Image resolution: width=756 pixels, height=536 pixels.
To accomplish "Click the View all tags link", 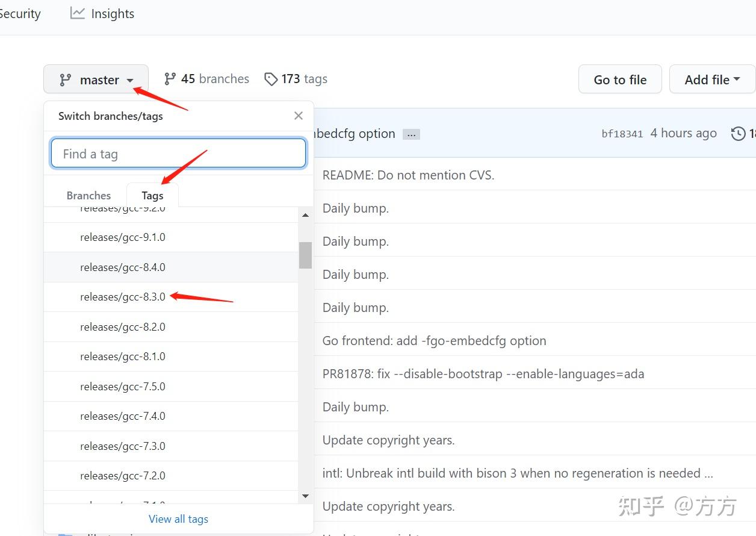I will click(178, 519).
